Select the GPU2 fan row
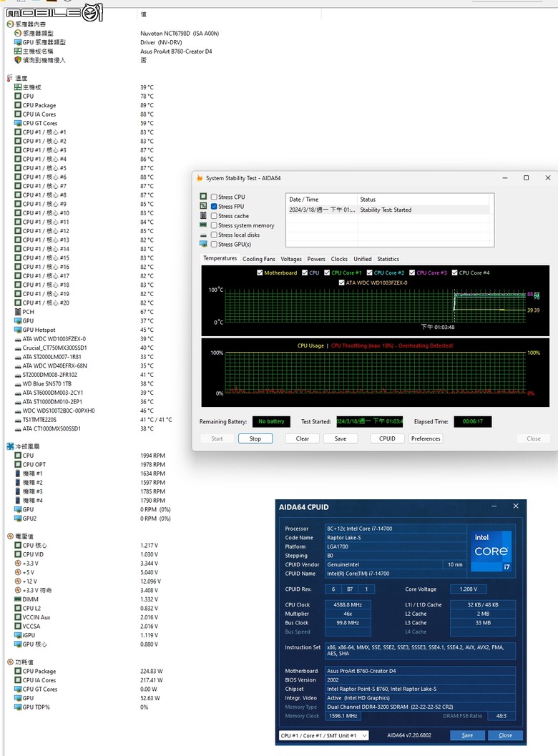The height and width of the screenshot is (756, 558). coord(92,519)
